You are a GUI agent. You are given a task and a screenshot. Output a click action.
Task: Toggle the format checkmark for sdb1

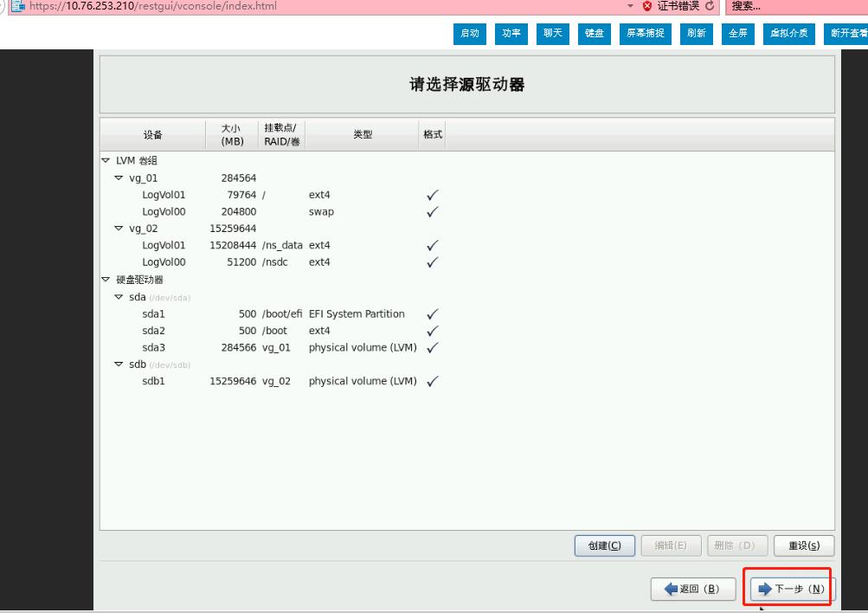[x=432, y=381]
